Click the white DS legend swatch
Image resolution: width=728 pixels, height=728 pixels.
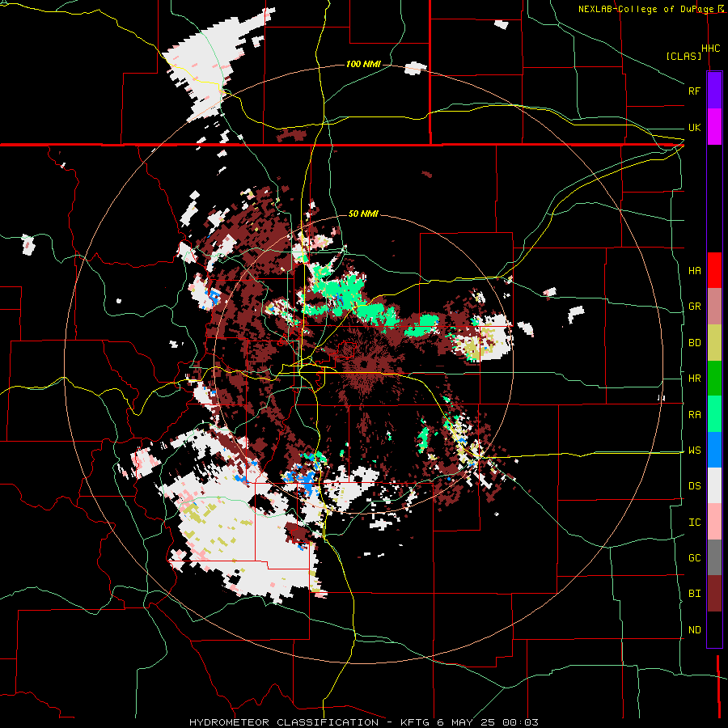(x=714, y=485)
